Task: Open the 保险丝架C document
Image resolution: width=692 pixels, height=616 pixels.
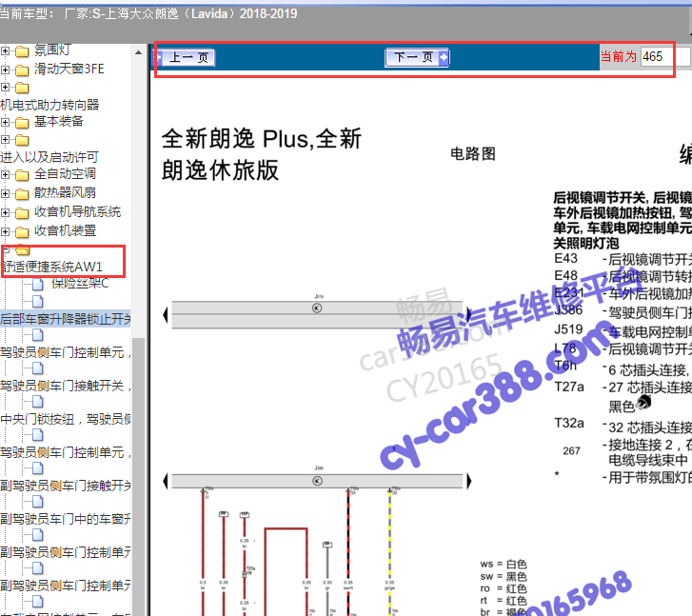Action: 80,284
